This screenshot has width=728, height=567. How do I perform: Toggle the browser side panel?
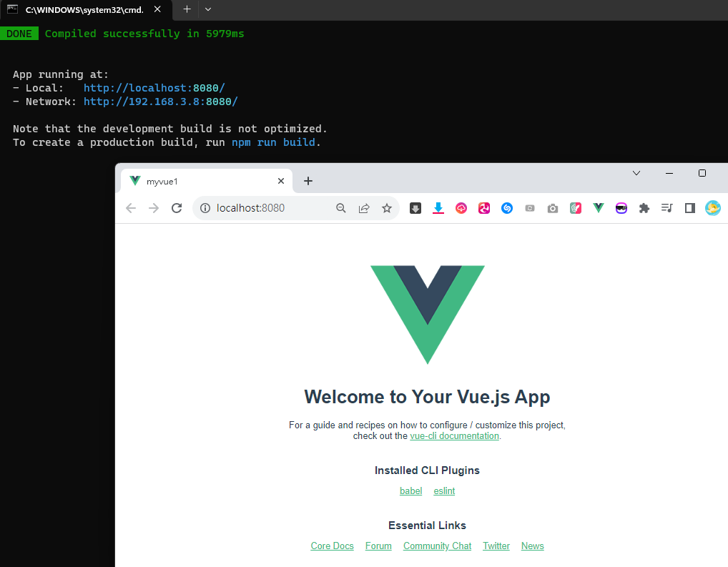[x=690, y=208]
